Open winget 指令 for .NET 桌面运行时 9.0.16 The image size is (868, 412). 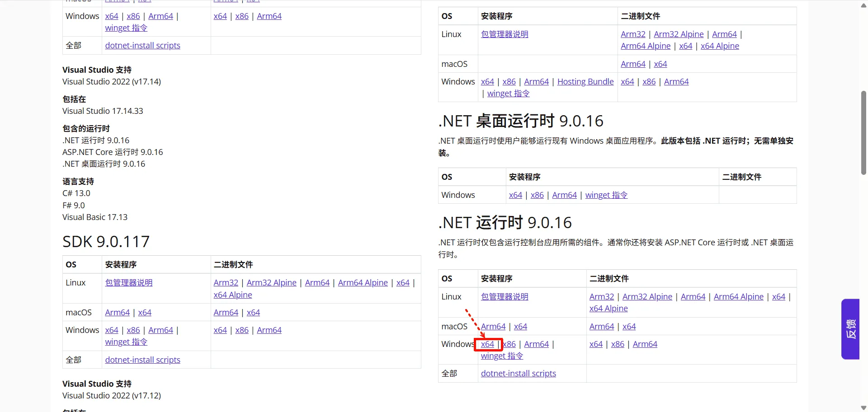coord(606,195)
